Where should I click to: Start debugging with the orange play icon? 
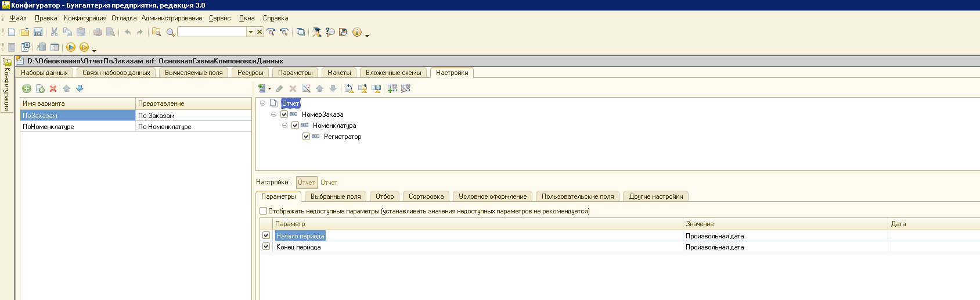click(x=71, y=47)
